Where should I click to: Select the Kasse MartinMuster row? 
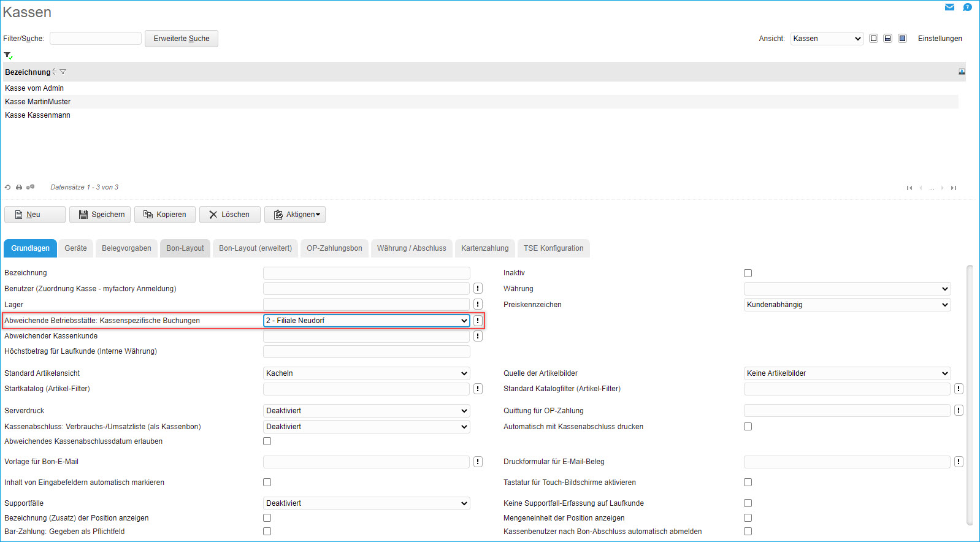pyautogui.click(x=481, y=102)
